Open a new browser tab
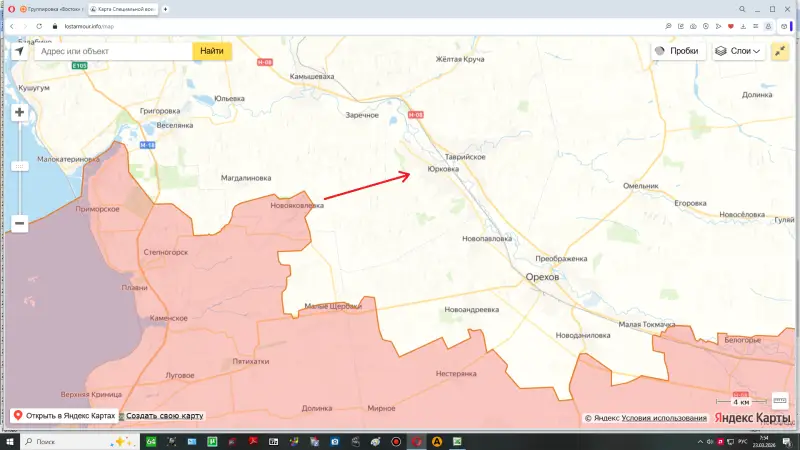This screenshot has width=800, height=450. click(x=165, y=8)
